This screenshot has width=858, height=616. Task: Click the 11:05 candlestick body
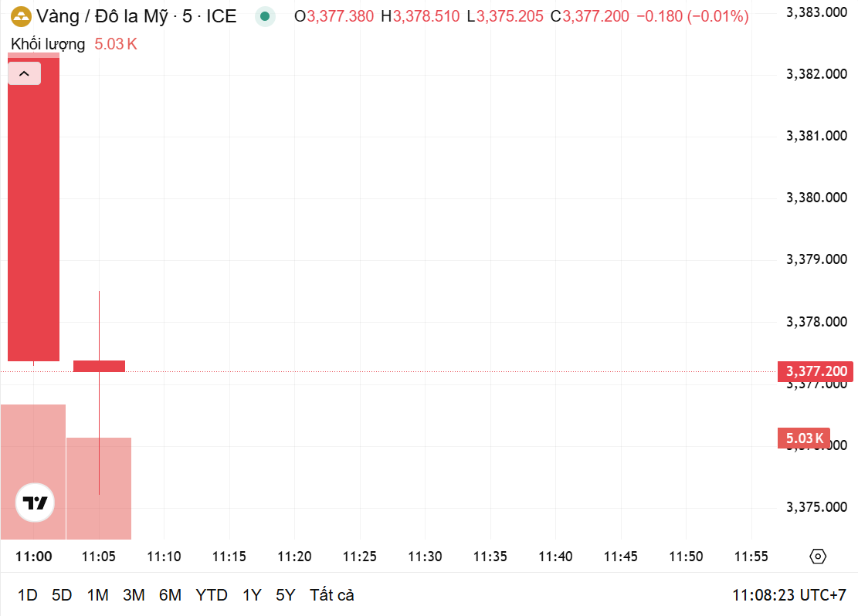[x=99, y=366]
